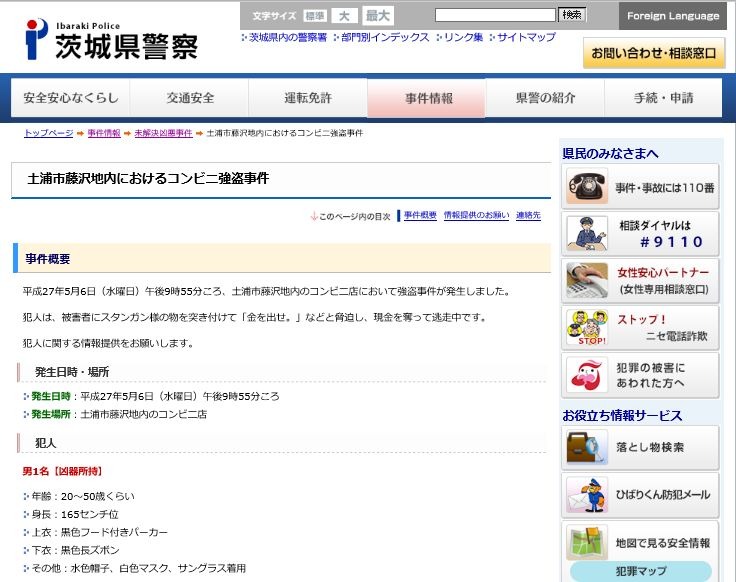Screen dimensions: 736x582
Task: Set text size to 大
Action: coord(345,16)
